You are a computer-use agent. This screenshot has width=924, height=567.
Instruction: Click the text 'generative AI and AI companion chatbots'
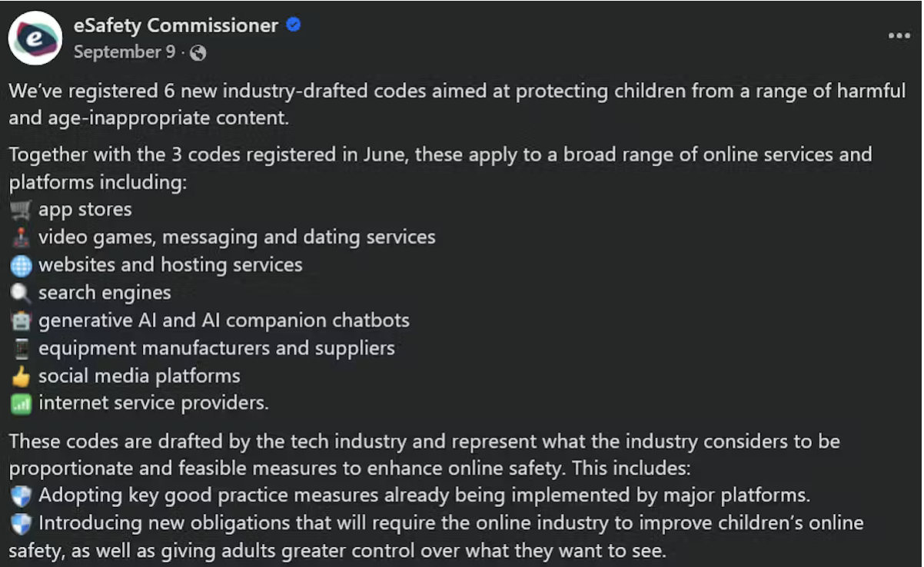(224, 320)
